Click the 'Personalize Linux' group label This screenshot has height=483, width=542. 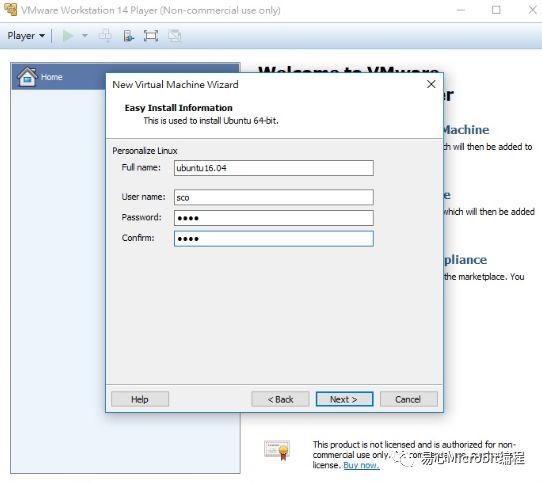(x=145, y=151)
